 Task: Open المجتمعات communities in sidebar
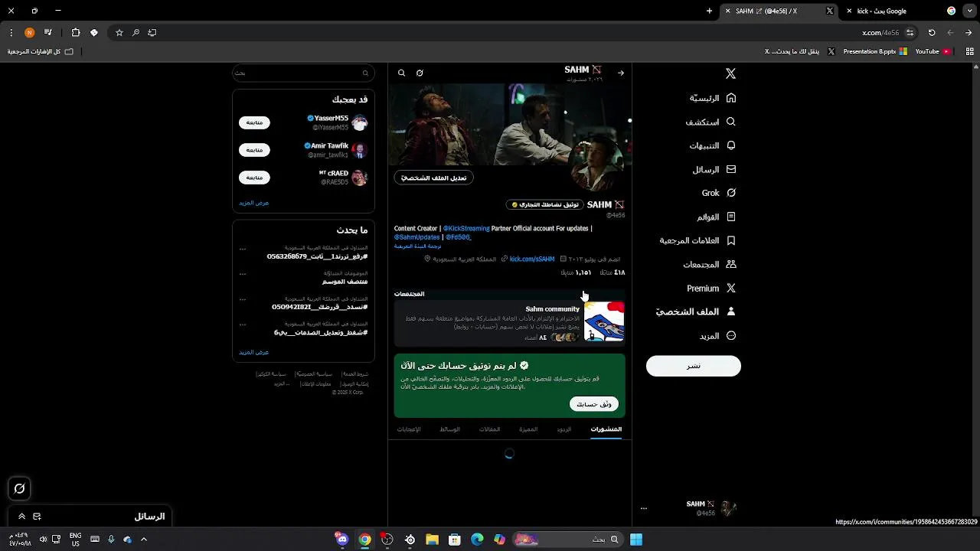click(x=709, y=264)
